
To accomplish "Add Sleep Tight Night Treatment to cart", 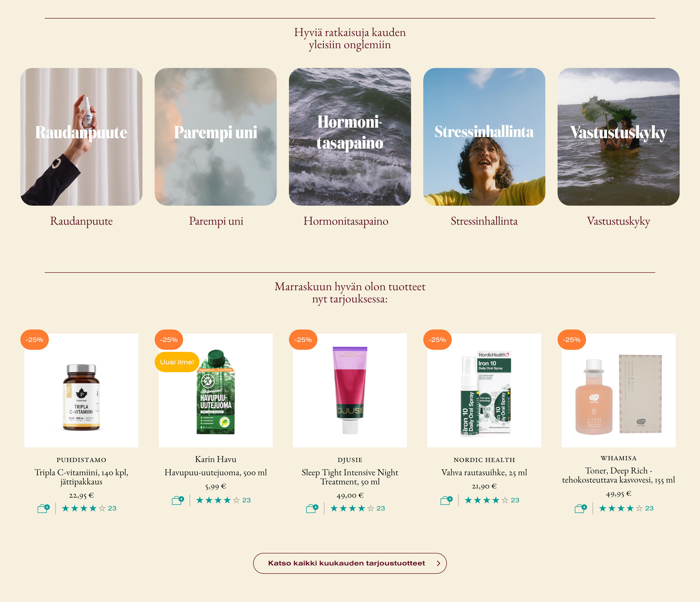I will click(x=312, y=508).
